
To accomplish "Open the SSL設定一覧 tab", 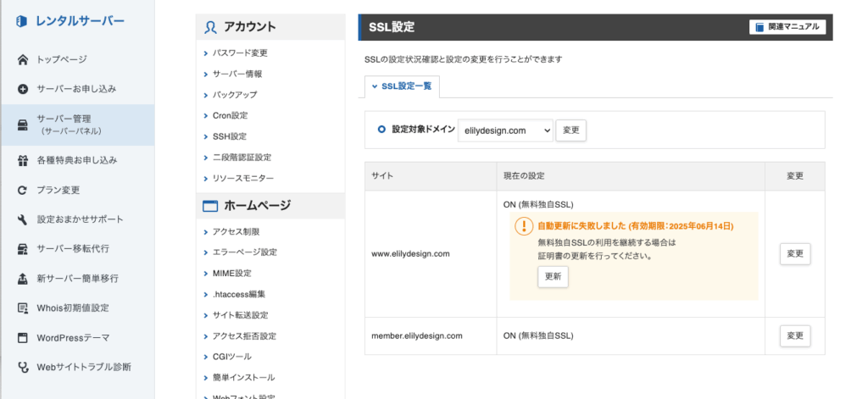I will tap(402, 87).
